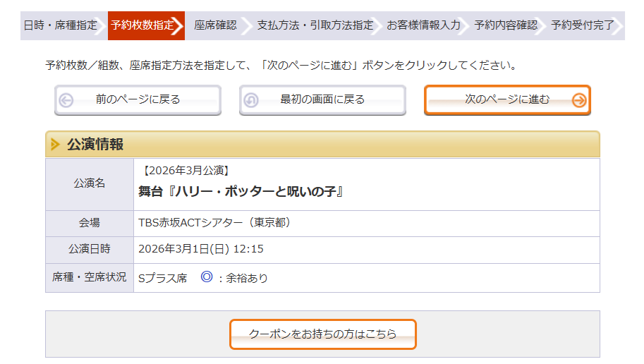Click the orange right arrow icon on the next button
Viewport: 644px width, 364px height.
coord(579,100)
